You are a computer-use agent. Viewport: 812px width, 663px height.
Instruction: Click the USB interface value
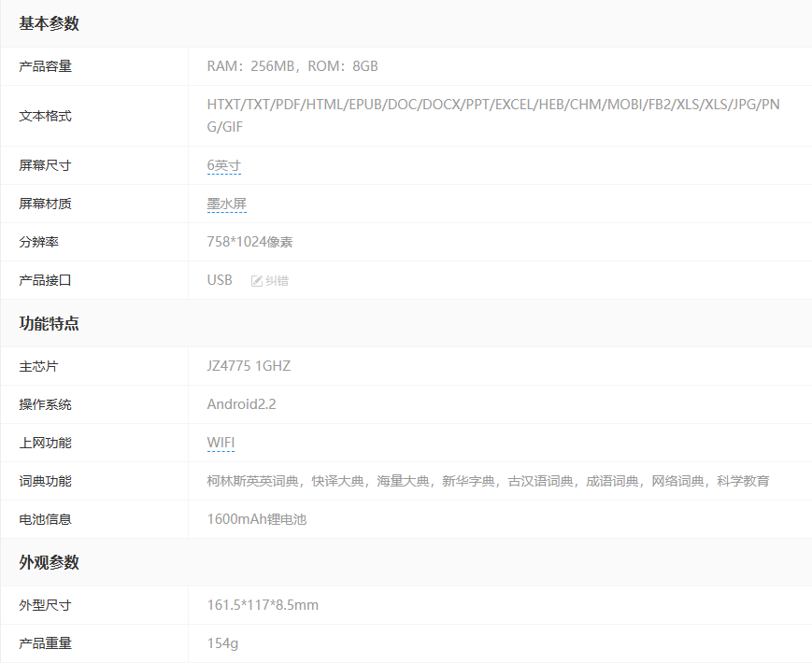[x=220, y=280]
